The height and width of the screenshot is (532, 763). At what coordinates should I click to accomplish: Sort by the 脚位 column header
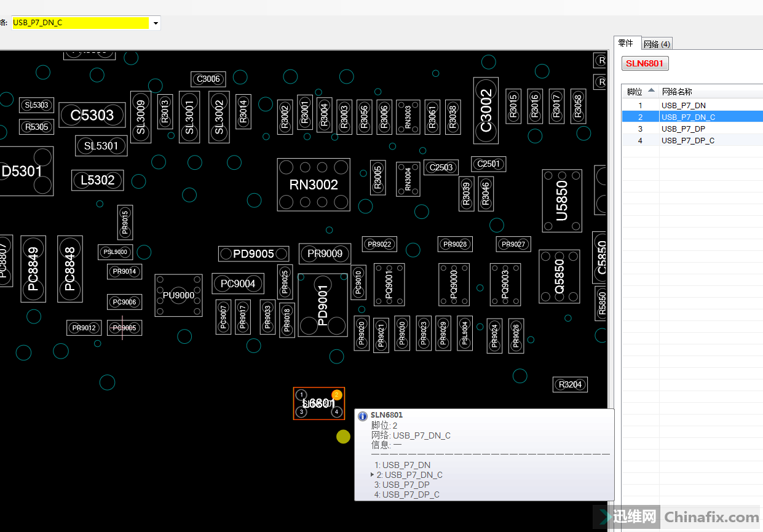point(639,92)
